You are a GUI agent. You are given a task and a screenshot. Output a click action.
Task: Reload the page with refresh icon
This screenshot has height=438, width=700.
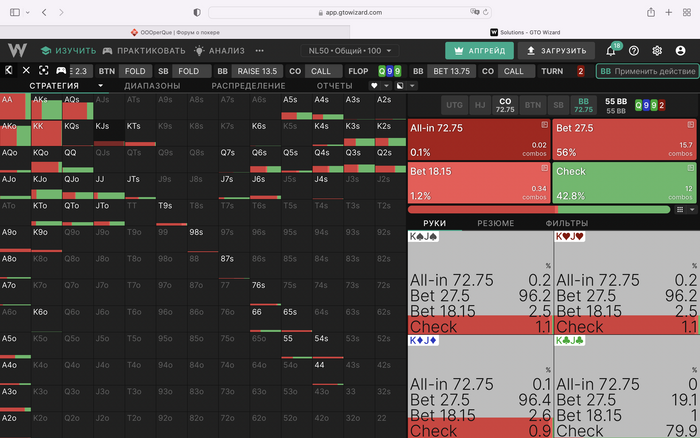point(486,12)
